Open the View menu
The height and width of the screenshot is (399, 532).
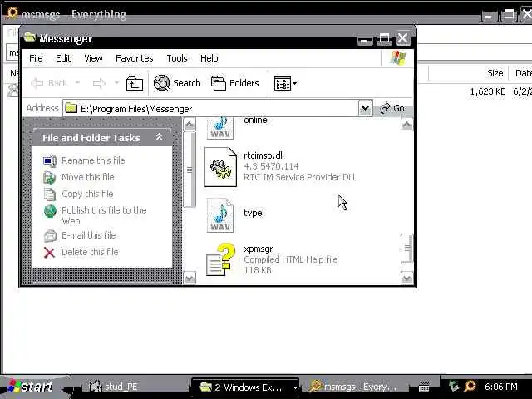(93, 58)
